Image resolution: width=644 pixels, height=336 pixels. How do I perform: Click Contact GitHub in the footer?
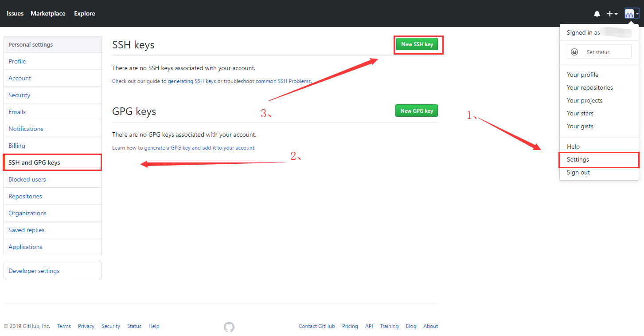click(316, 326)
